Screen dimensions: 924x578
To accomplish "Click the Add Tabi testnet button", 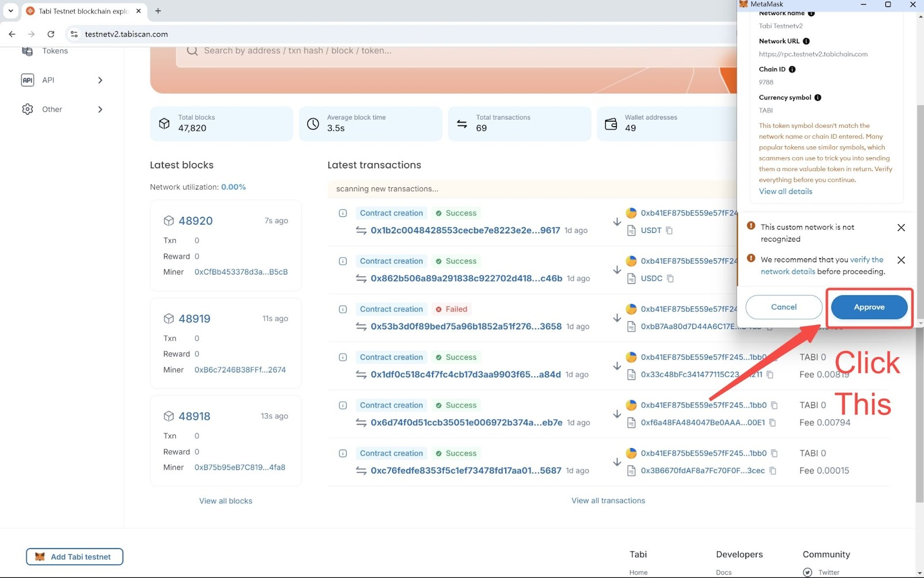I will pos(74,557).
